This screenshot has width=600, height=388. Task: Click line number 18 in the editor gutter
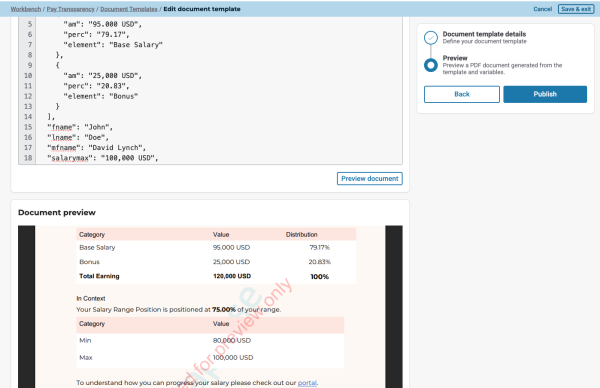click(28, 158)
